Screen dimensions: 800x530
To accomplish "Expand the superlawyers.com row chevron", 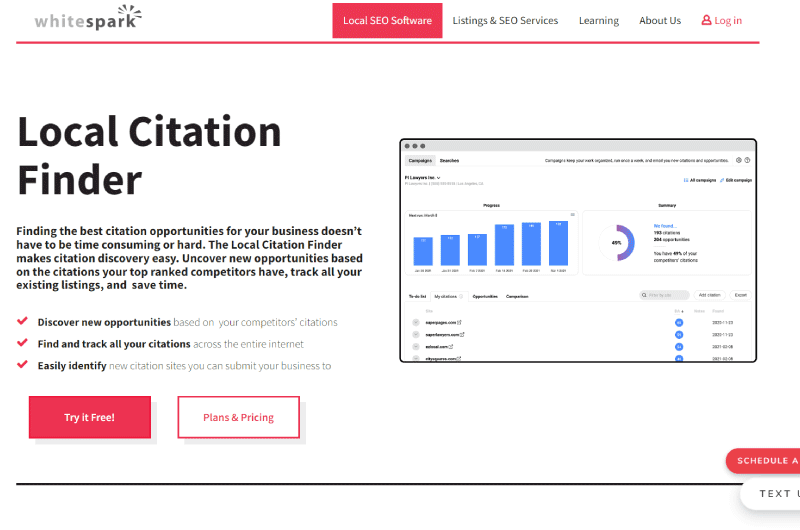I will [416, 335].
